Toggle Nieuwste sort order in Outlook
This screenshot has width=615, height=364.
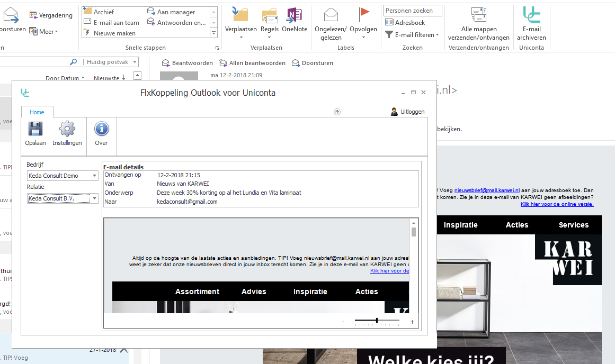point(110,78)
